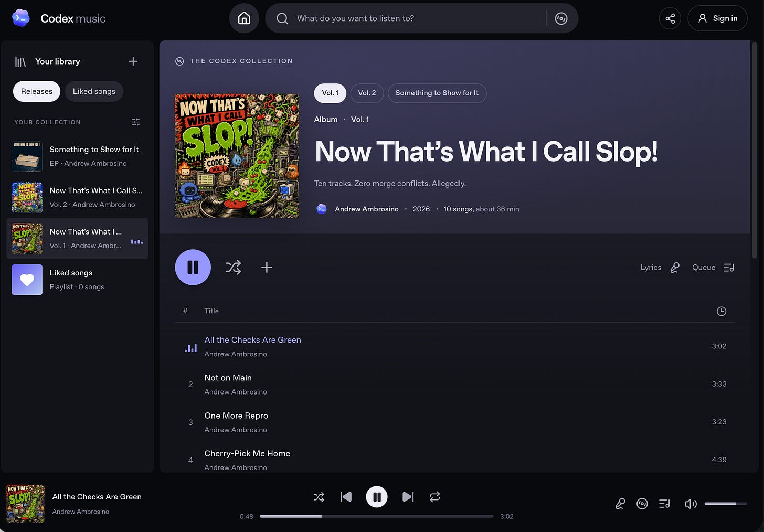Open the Queue button above the track list

[713, 268]
